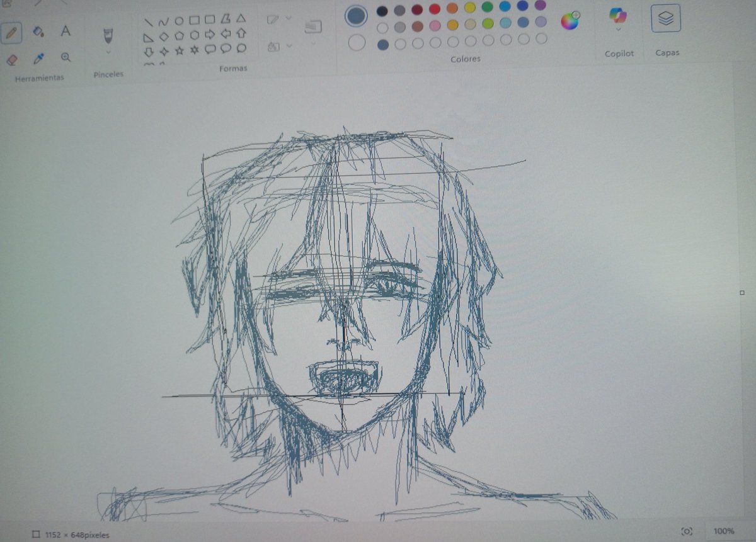Select secondary Color 2 circle
The height and width of the screenshot is (542, 756).
tap(357, 43)
